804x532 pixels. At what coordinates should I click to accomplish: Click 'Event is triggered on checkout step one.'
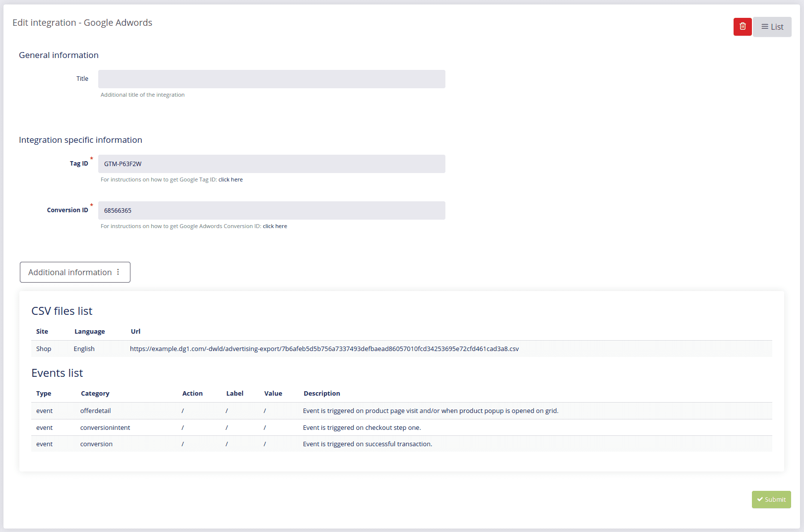[x=362, y=427]
